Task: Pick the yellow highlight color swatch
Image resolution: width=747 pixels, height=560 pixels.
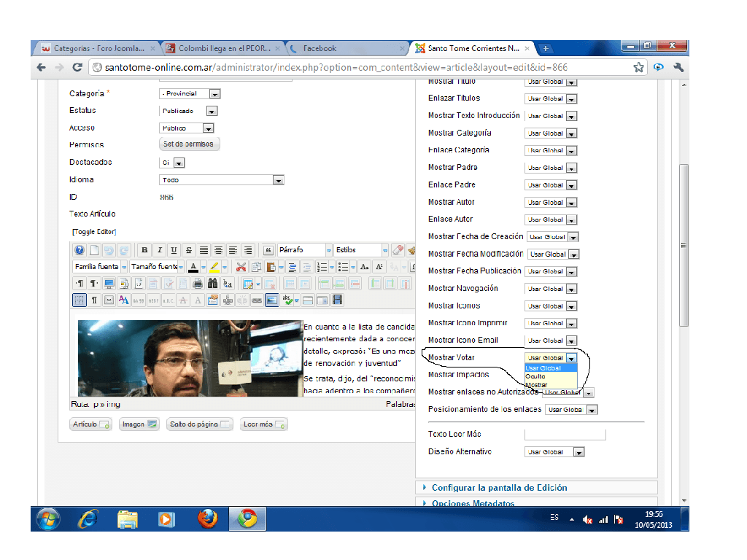Action: click(x=214, y=267)
